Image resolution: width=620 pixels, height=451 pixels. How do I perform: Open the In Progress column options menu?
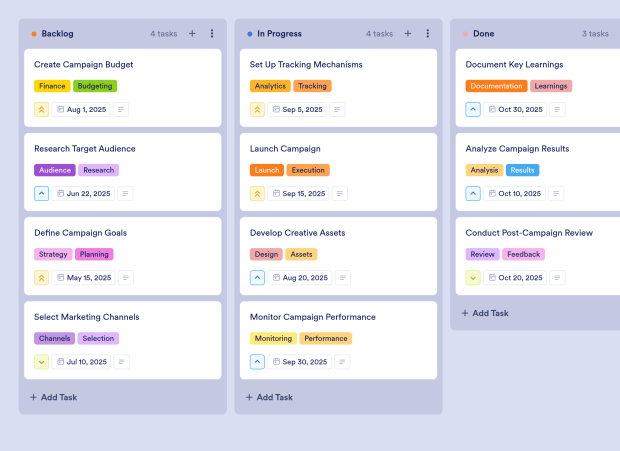(427, 34)
